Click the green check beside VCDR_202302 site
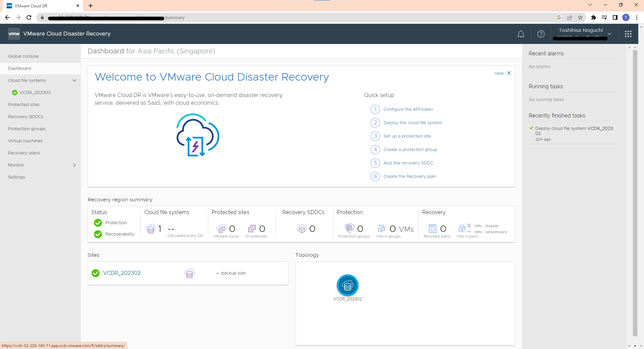The image size is (644, 349). [96, 273]
